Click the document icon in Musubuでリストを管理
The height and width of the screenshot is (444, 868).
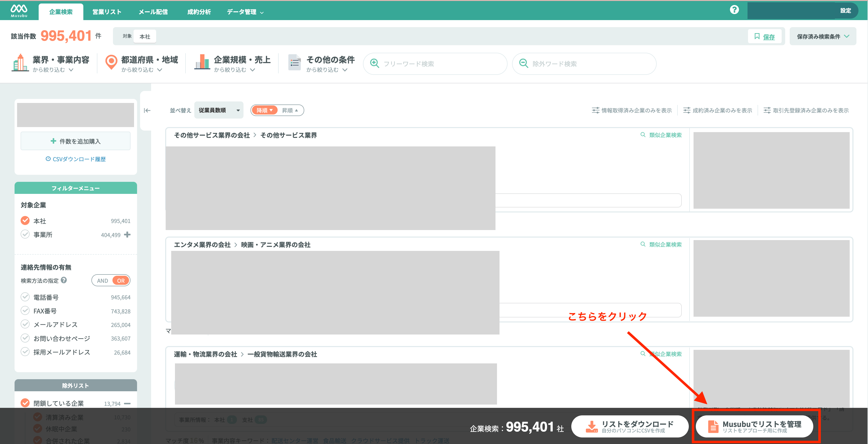713,426
